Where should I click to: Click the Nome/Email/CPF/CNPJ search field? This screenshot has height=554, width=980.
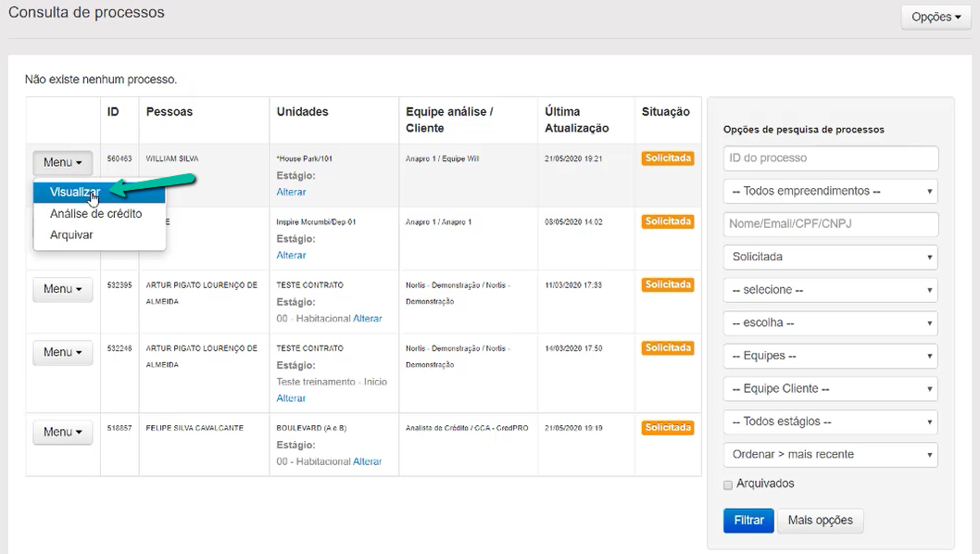click(x=830, y=224)
